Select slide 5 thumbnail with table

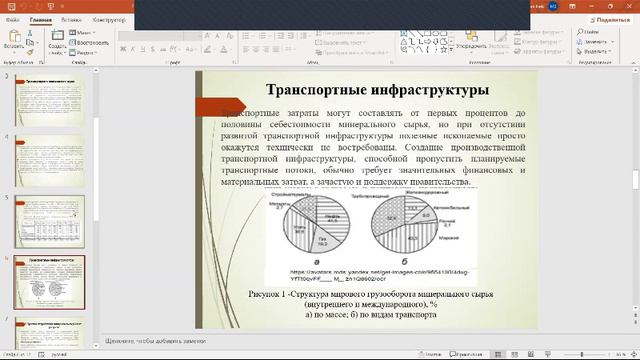pyautogui.click(x=49, y=222)
